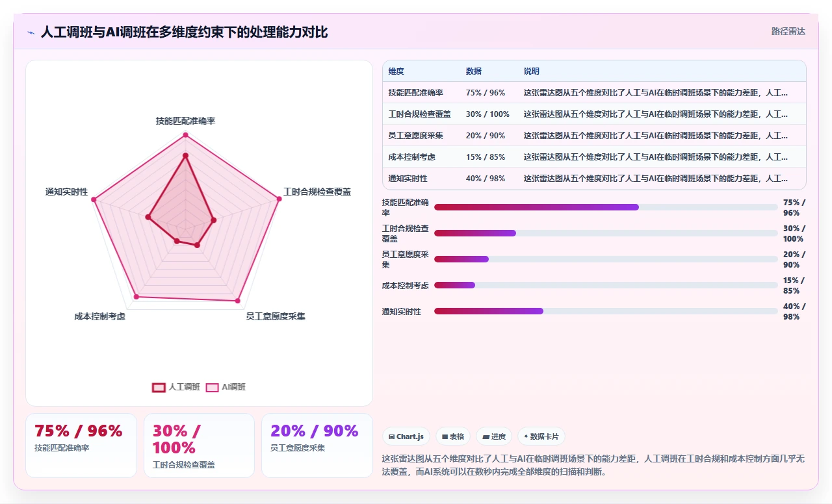Click the 通知实时性 radar axis label
Screen dimensions: 832x504
click(66, 192)
